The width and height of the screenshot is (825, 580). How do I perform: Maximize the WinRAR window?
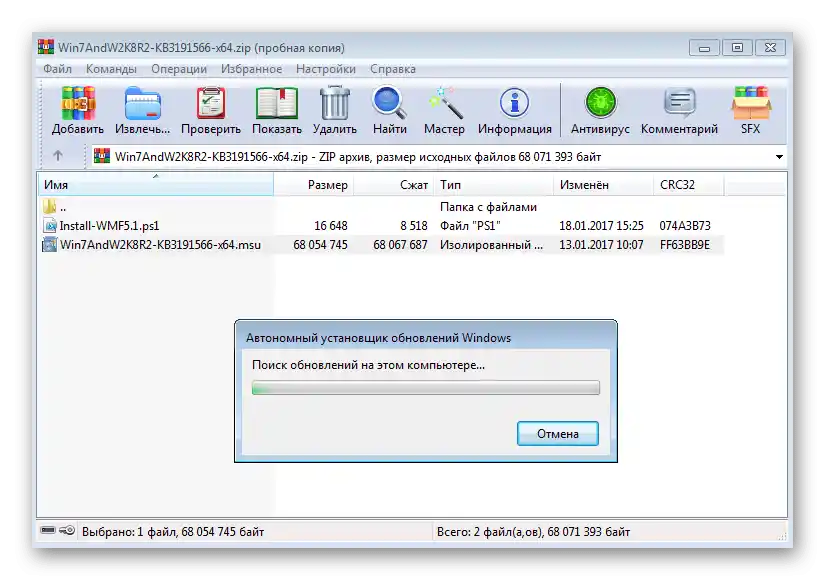pos(737,48)
